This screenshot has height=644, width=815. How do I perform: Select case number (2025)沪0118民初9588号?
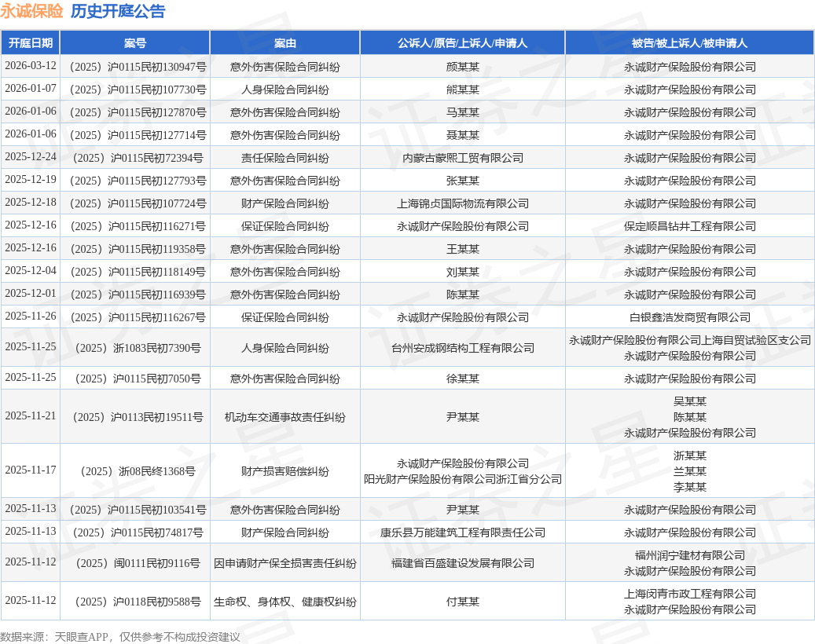(x=138, y=602)
